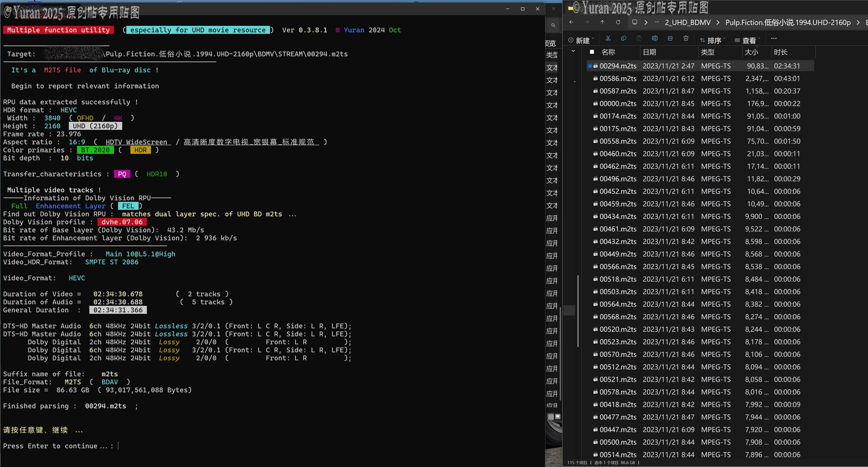Screen dimensions: 868x467
Task: Select file 00500.m2ts
Action: pyautogui.click(x=618, y=442)
